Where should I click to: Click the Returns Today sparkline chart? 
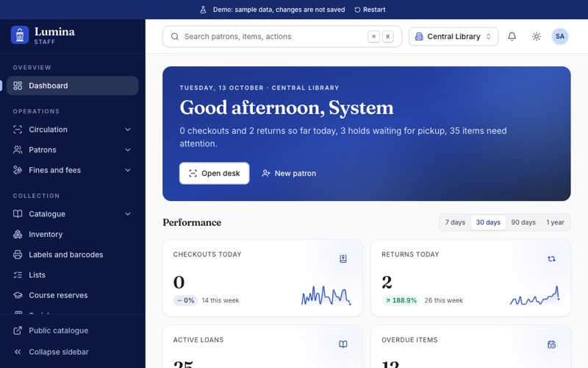click(535, 295)
